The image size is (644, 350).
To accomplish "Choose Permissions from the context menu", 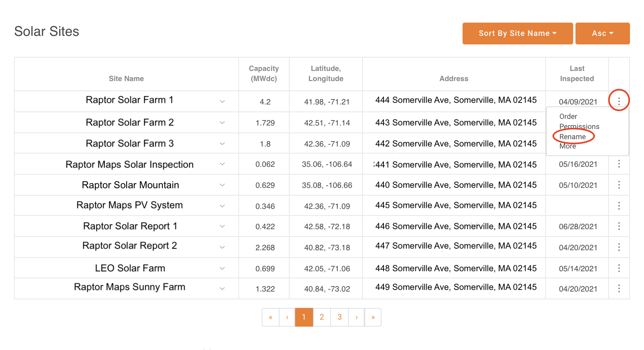I will click(x=579, y=127).
